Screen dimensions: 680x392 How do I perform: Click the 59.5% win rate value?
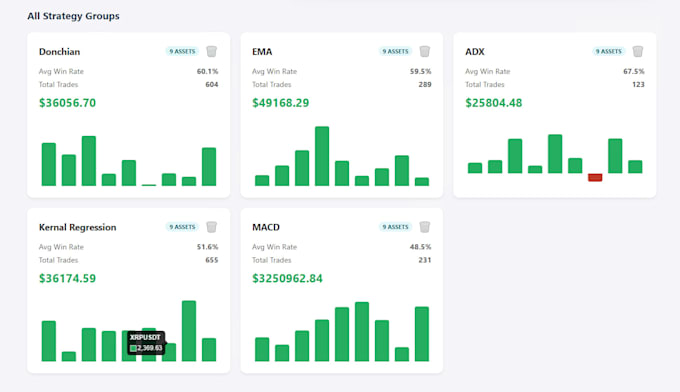(x=421, y=72)
